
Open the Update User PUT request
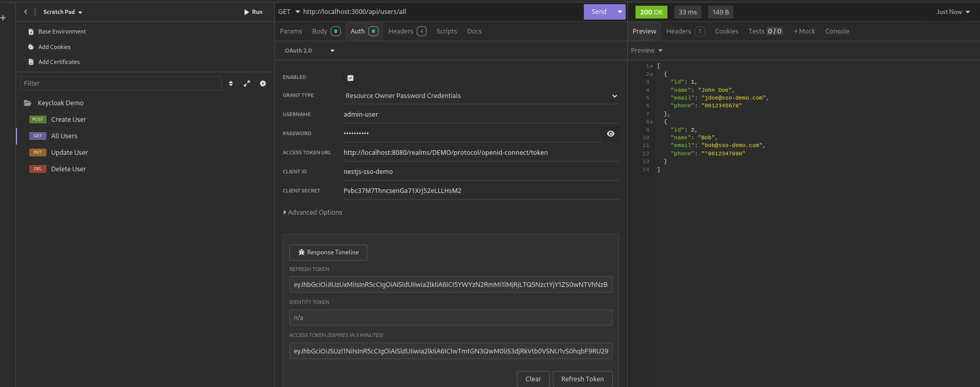pos(70,153)
